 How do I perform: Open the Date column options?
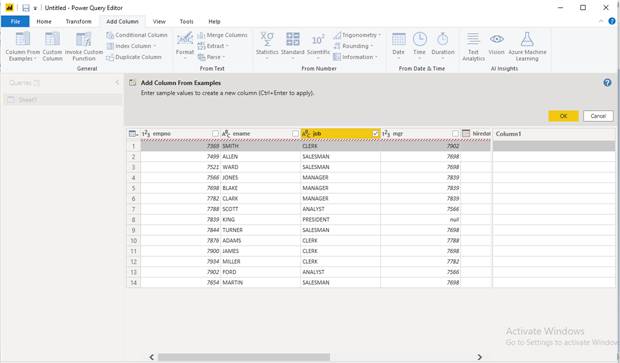point(398,46)
